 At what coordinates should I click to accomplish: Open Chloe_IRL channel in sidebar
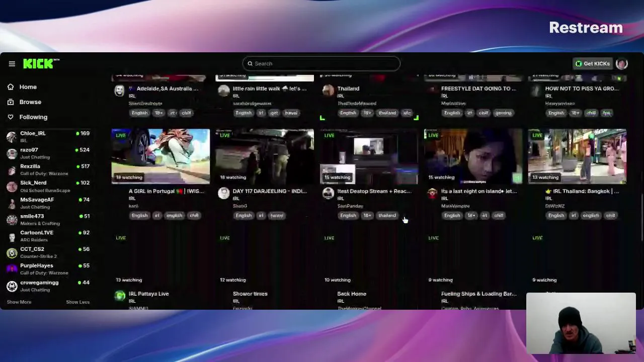click(x=48, y=137)
